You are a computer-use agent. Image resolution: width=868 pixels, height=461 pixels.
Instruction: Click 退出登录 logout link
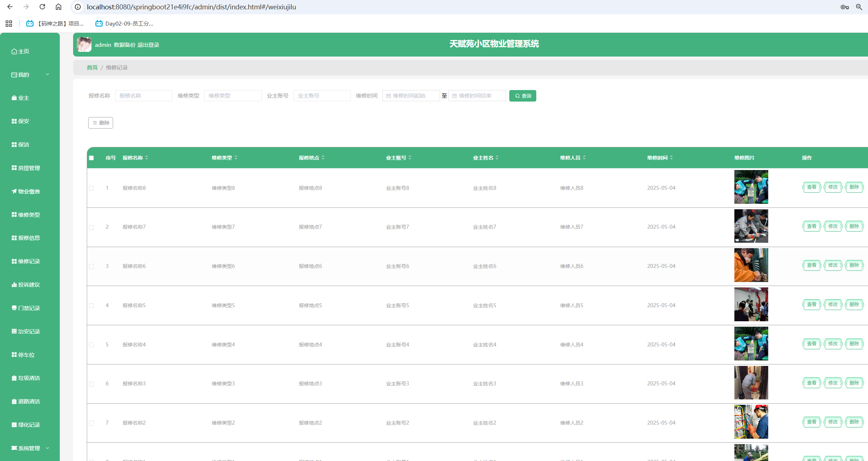148,45
